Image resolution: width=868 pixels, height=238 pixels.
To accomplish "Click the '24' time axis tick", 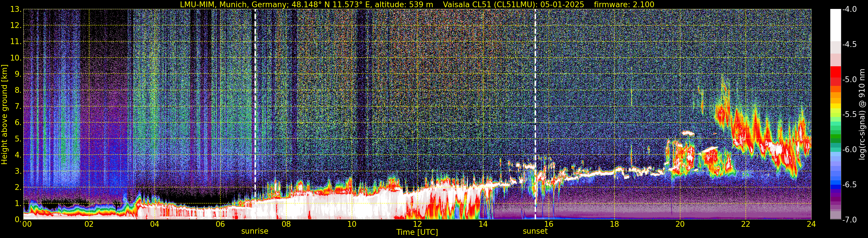I will (x=811, y=224).
